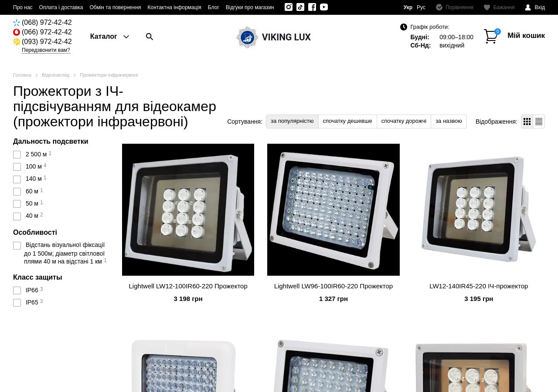
Task: Click the search magnifier icon
Action: [x=150, y=37]
